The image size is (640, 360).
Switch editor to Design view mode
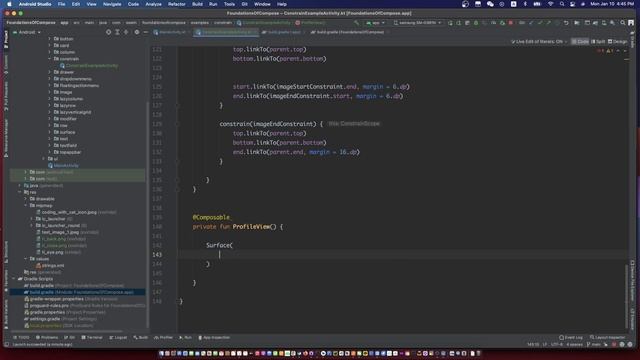point(618,42)
